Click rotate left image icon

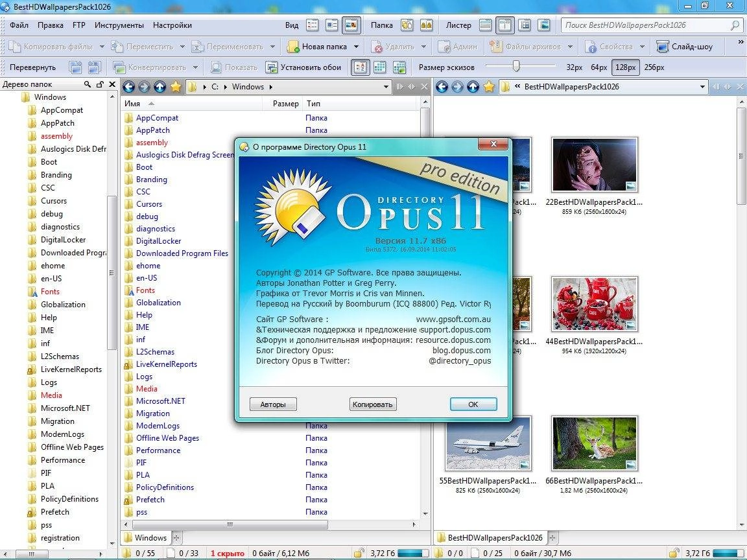pyautogui.click(x=75, y=67)
